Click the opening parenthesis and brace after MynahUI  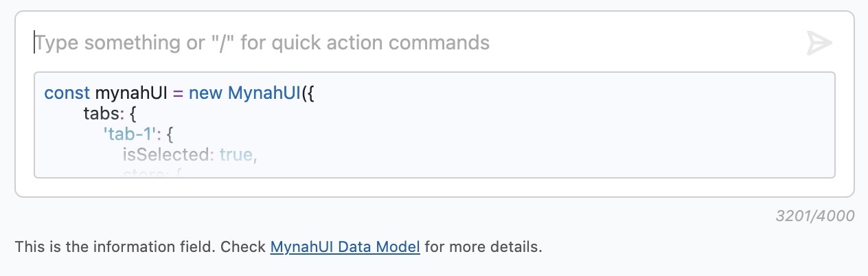(308, 93)
